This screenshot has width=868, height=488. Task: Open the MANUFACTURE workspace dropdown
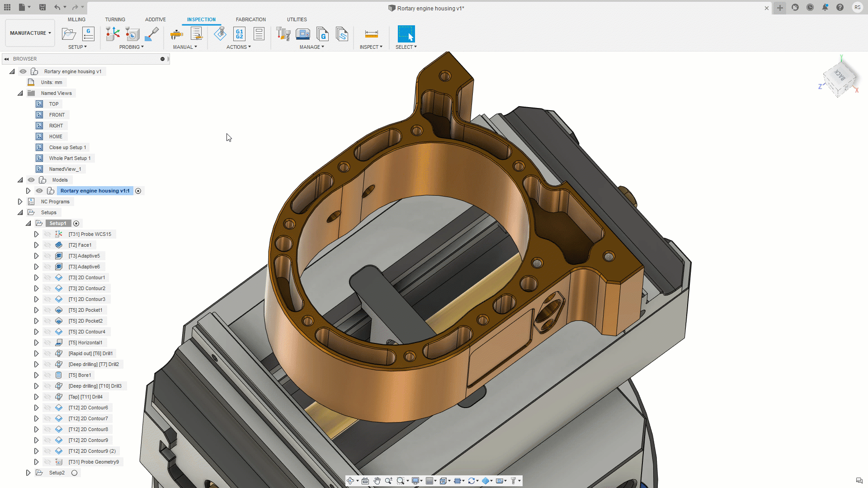30,33
